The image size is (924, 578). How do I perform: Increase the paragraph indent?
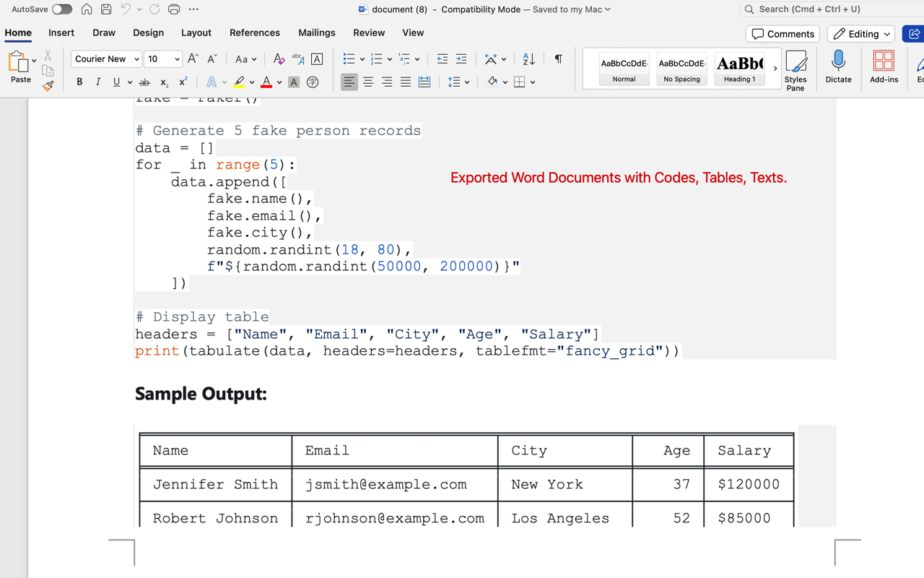[461, 59]
